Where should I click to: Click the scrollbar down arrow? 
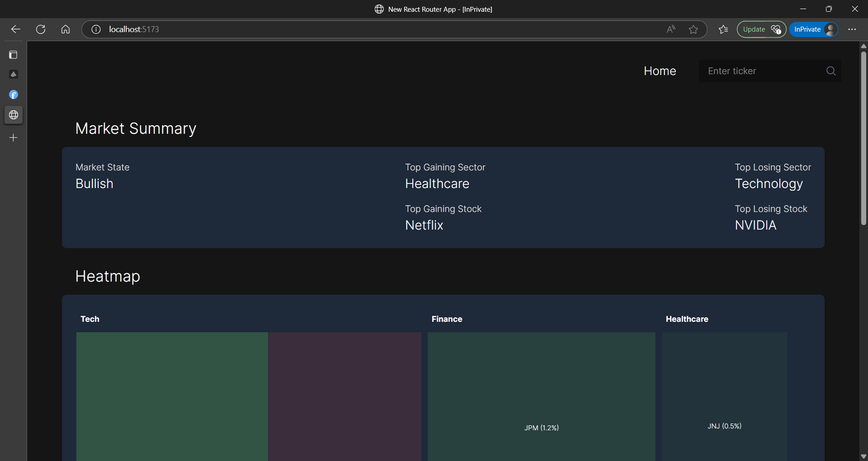point(863,456)
